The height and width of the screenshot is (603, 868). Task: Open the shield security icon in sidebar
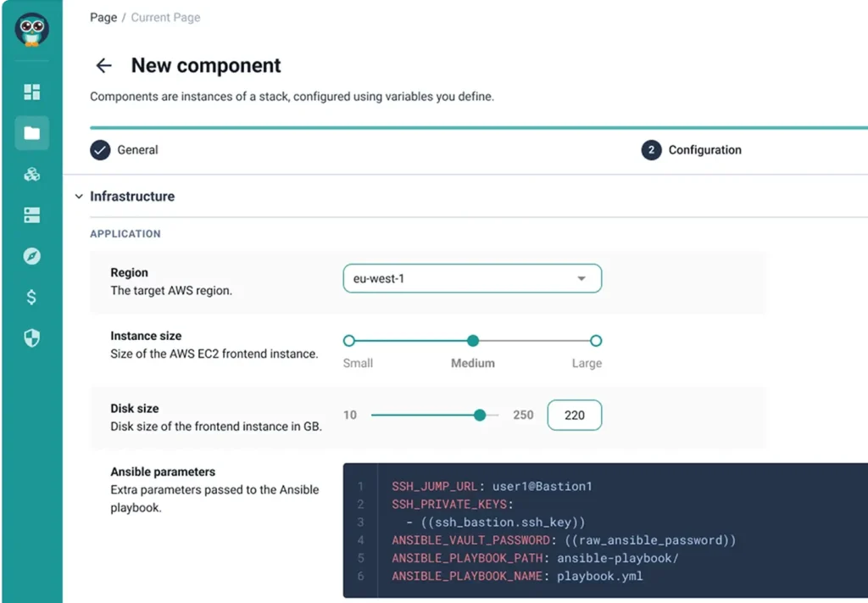[31, 338]
